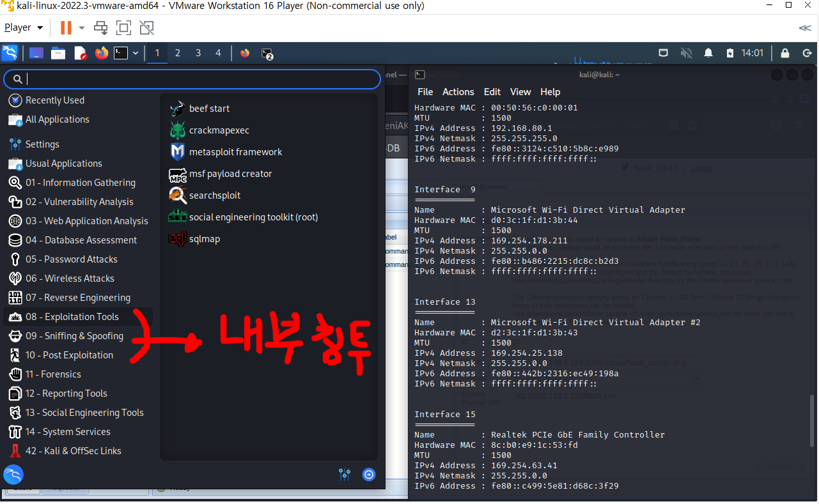This screenshot has width=819, height=504.
Task: Open the Player menu in VMware
Action: click(x=24, y=27)
